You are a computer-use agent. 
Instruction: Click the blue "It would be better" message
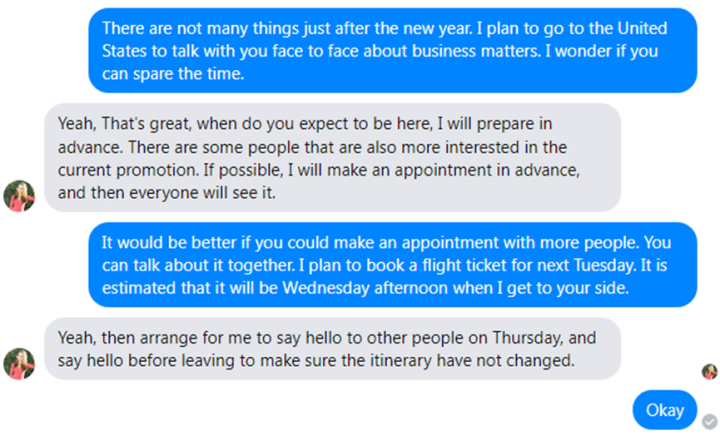point(393,265)
